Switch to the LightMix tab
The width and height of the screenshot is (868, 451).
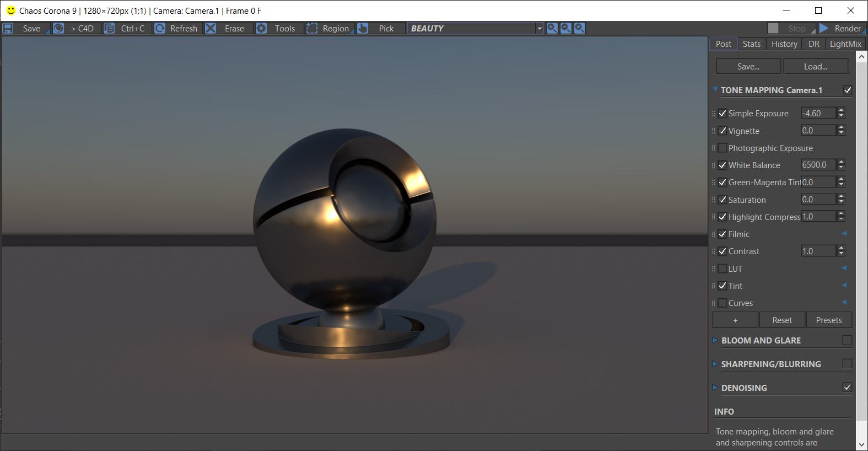pos(845,44)
